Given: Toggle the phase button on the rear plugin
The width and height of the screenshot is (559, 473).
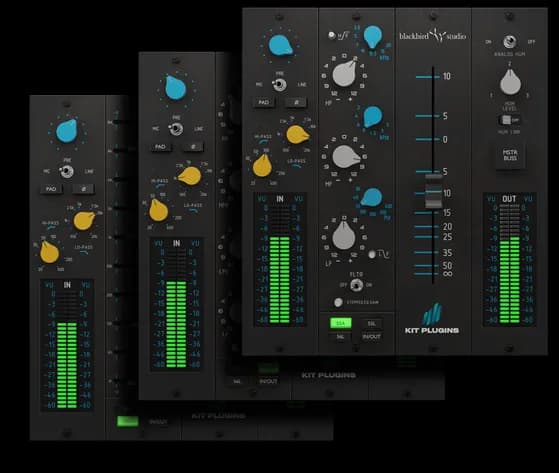Looking at the screenshot, I should [84, 189].
